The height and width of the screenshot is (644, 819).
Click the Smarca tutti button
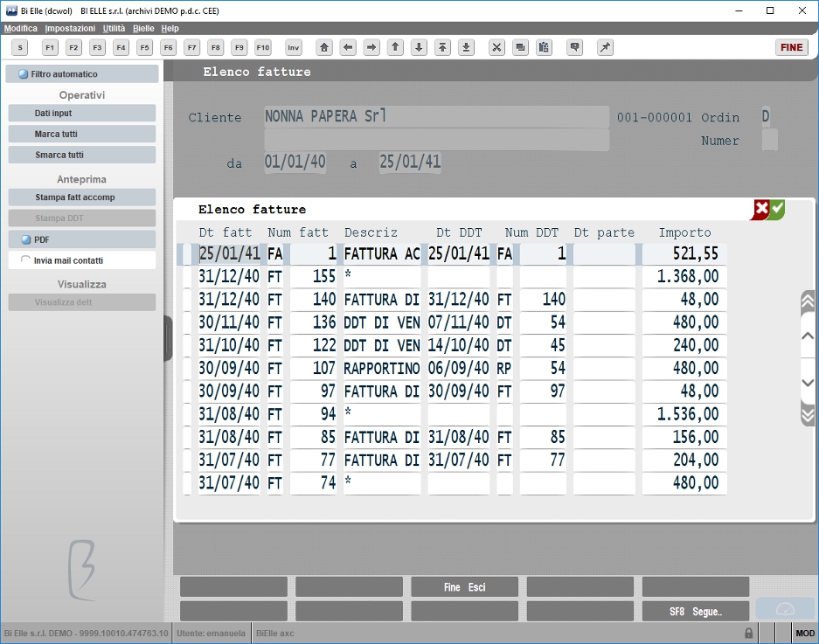82,156
